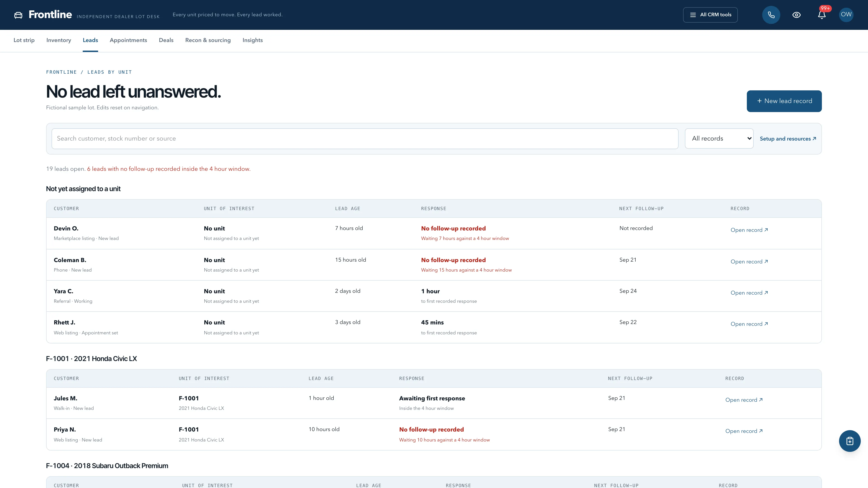Switch to the Inventory tab
868x488 pixels.
pos(59,40)
